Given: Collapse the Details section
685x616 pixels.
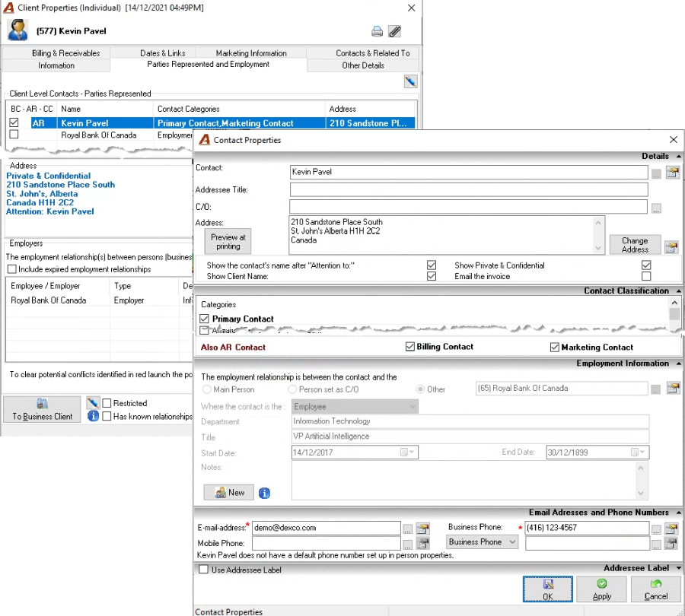Looking at the screenshot, I should [x=678, y=157].
